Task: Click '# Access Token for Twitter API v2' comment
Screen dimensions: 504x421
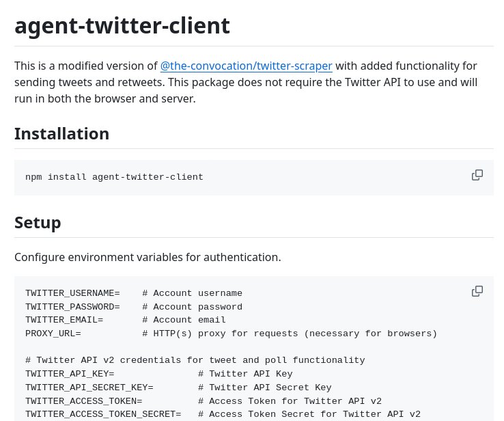Action: 290,400
